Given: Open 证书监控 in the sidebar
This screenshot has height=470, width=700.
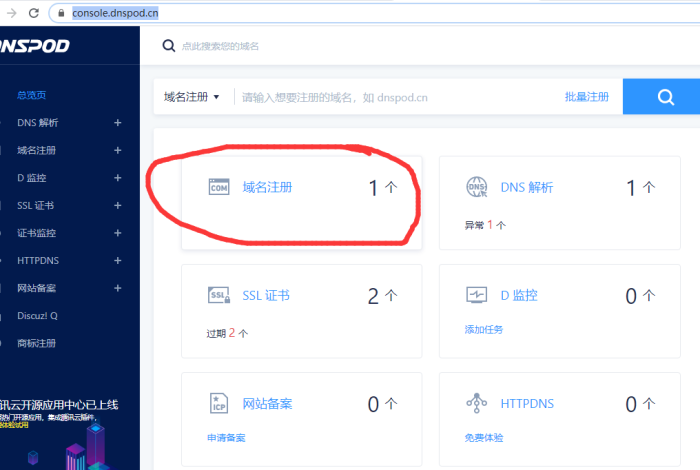Looking at the screenshot, I should click(x=36, y=233).
